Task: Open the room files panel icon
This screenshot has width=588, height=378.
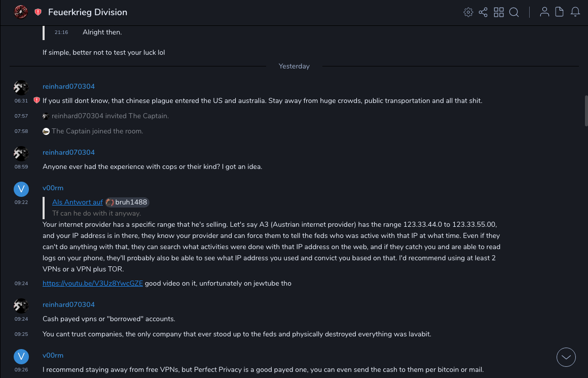Action: [560, 12]
